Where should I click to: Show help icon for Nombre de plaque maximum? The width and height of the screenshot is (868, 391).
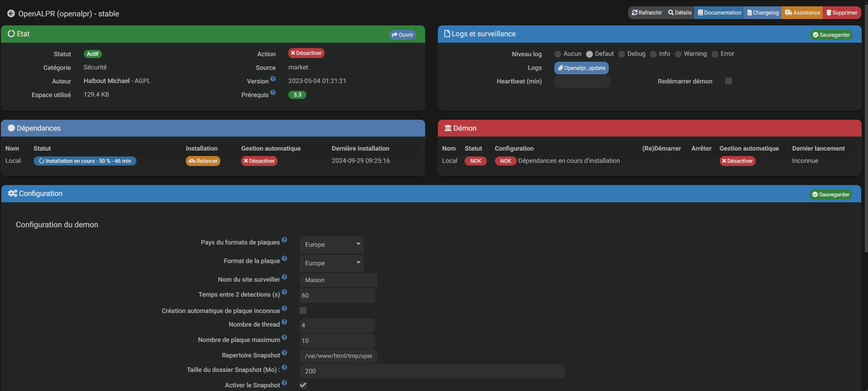(284, 337)
